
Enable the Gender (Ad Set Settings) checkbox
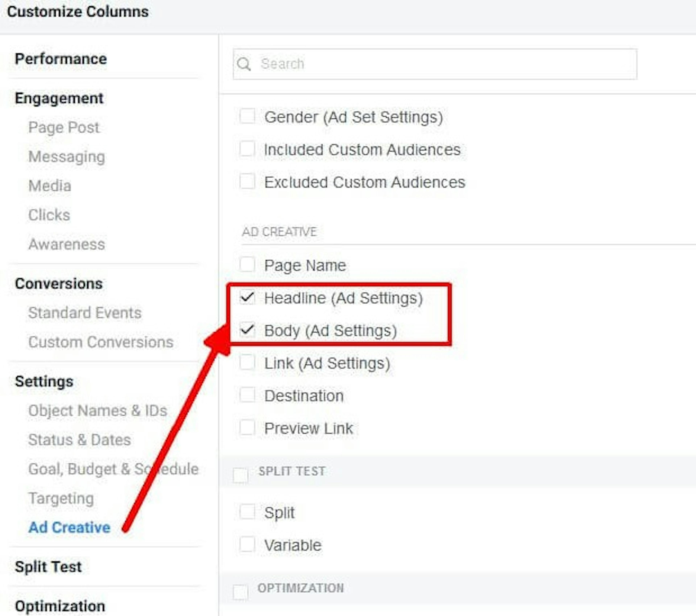[x=247, y=117]
